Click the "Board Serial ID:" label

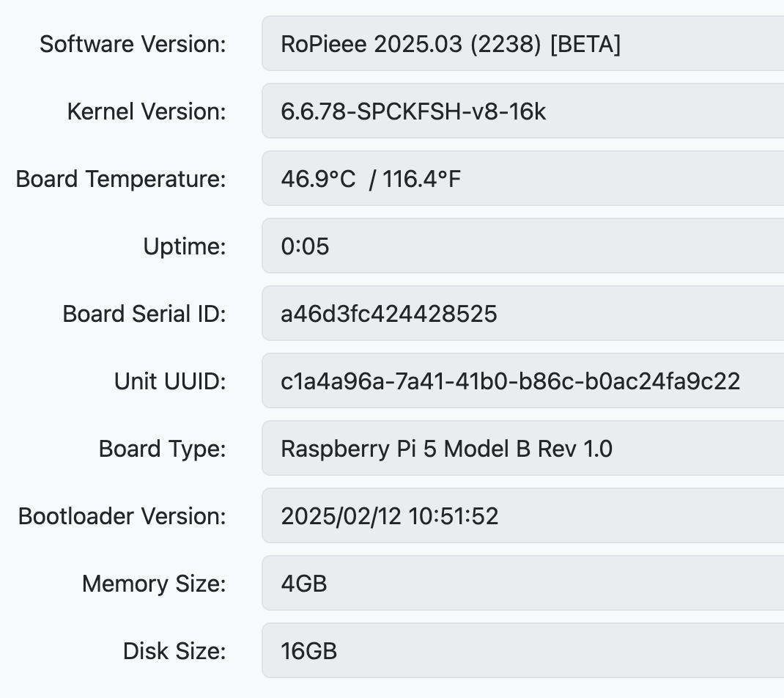tap(144, 315)
